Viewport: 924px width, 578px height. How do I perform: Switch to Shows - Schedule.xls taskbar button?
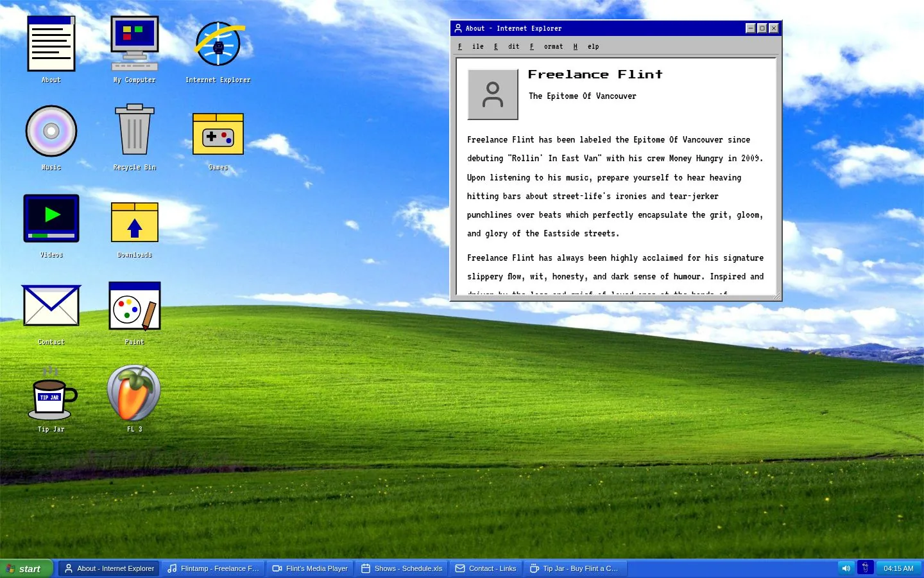(402, 568)
